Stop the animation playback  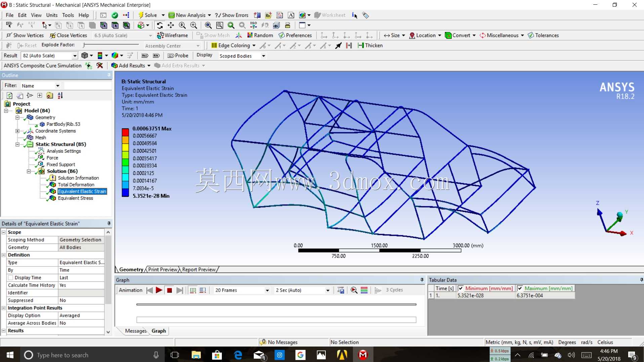pyautogui.click(x=169, y=290)
